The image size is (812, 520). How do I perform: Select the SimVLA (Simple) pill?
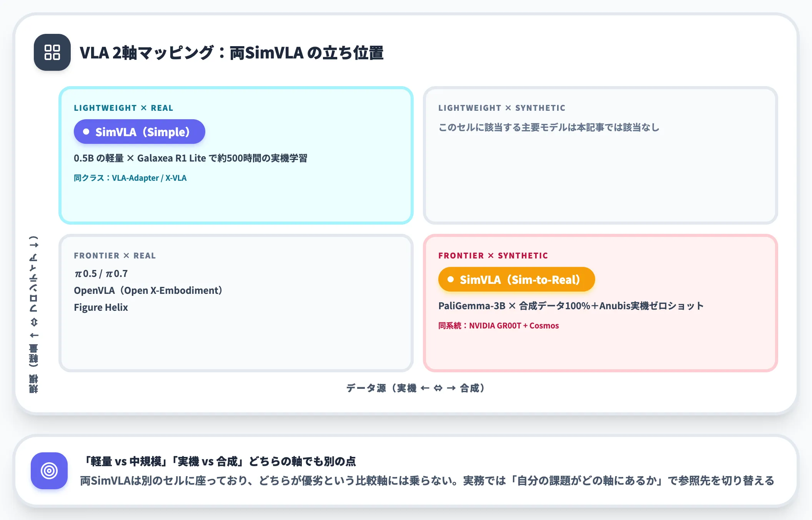pos(140,132)
